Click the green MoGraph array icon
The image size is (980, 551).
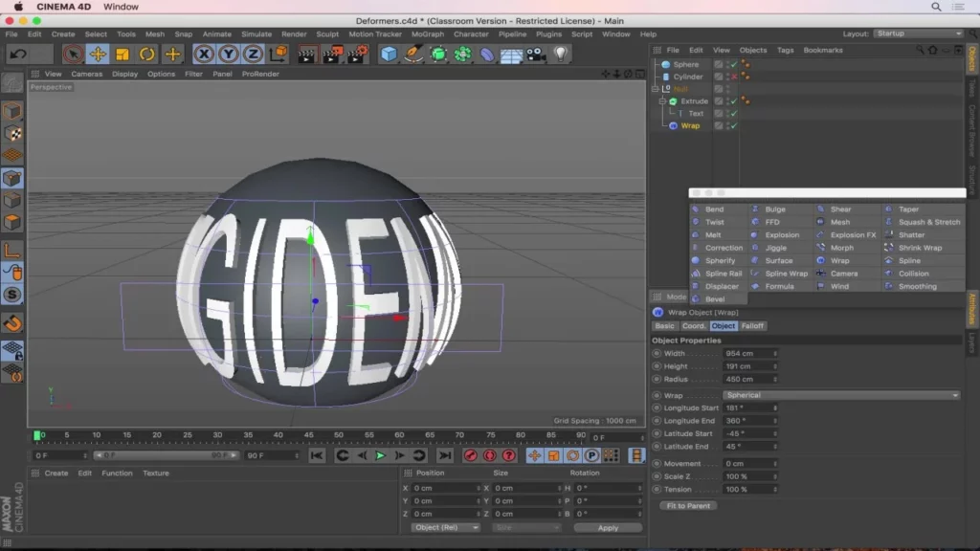tap(462, 55)
